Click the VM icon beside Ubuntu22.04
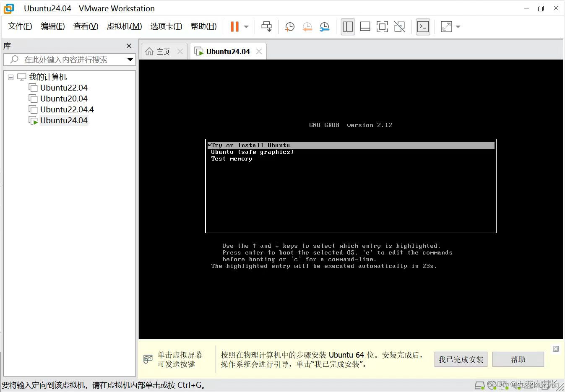565x392 pixels. (x=33, y=88)
